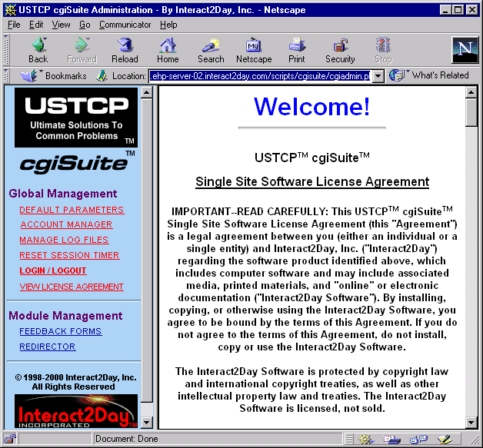The width and height of the screenshot is (483, 448).
Task: Print the page via Print icon
Action: 297,50
